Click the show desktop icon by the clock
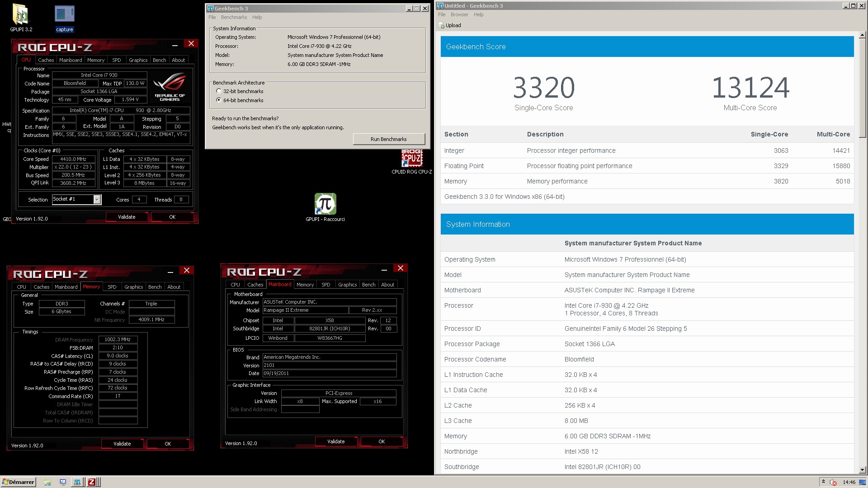The height and width of the screenshot is (488, 868). (862, 482)
